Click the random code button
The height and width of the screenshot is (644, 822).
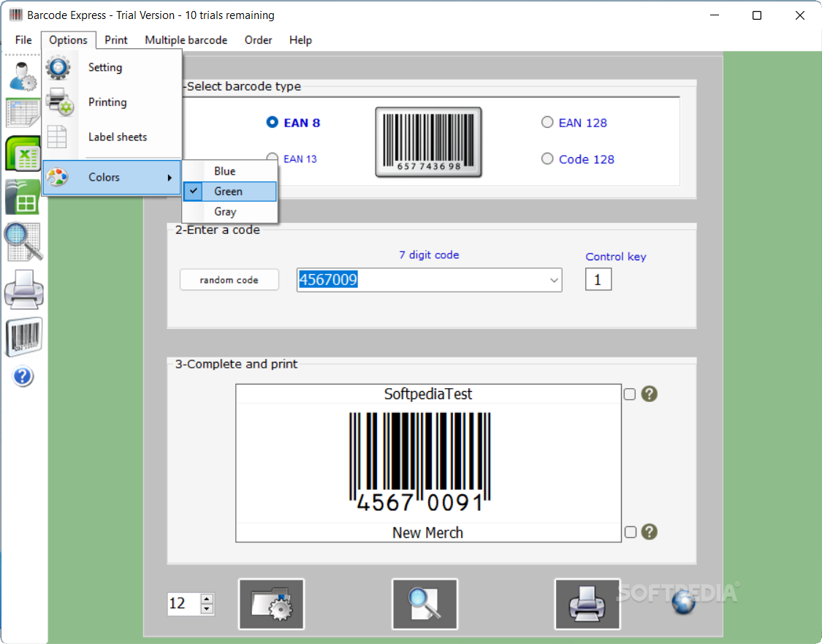click(229, 279)
